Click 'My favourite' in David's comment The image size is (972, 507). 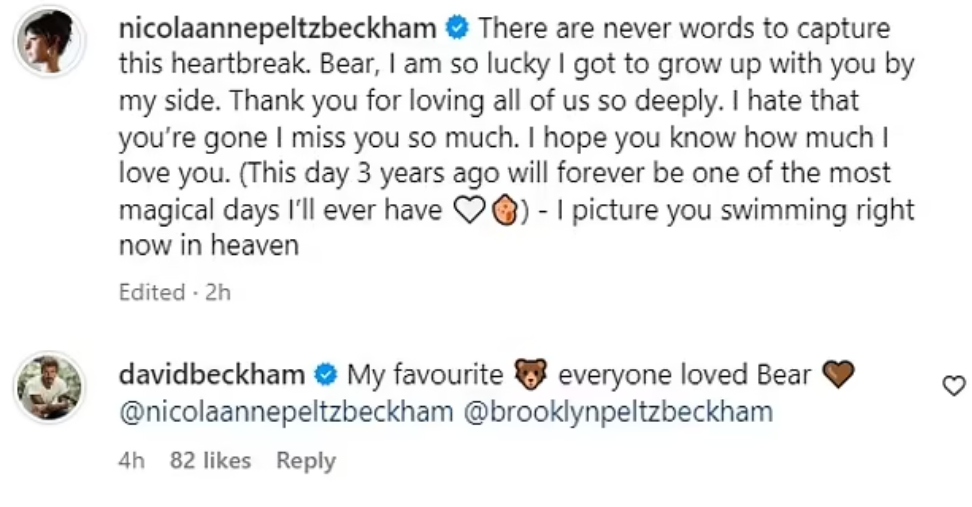pos(425,376)
